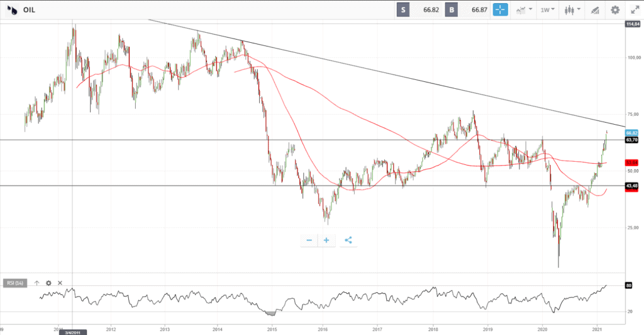Open the compare chart dropdown
This screenshot has height=335, width=644.
coord(524,10)
